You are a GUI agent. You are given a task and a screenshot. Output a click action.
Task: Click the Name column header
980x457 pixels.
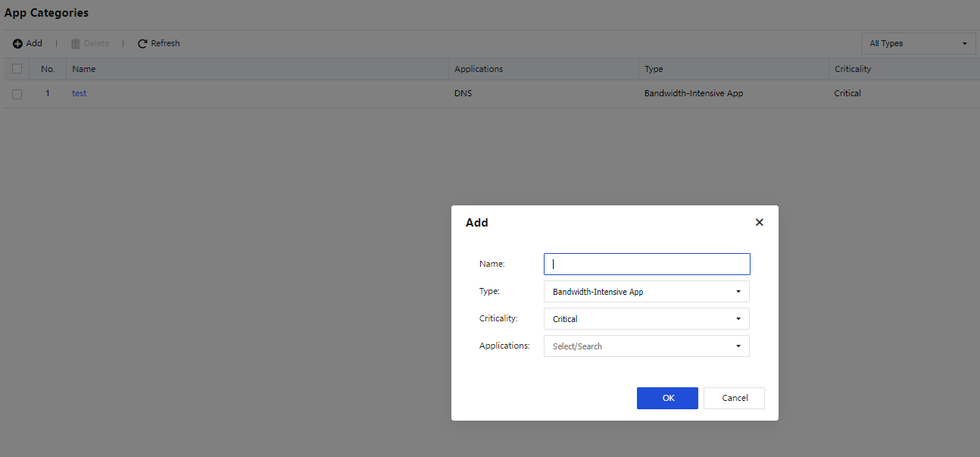pyautogui.click(x=84, y=69)
